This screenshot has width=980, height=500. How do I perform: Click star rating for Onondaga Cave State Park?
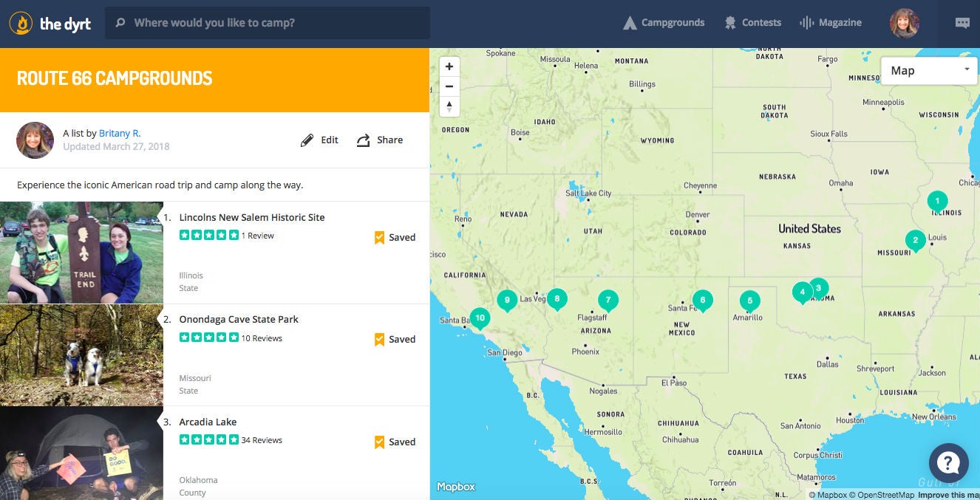coord(209,338)
